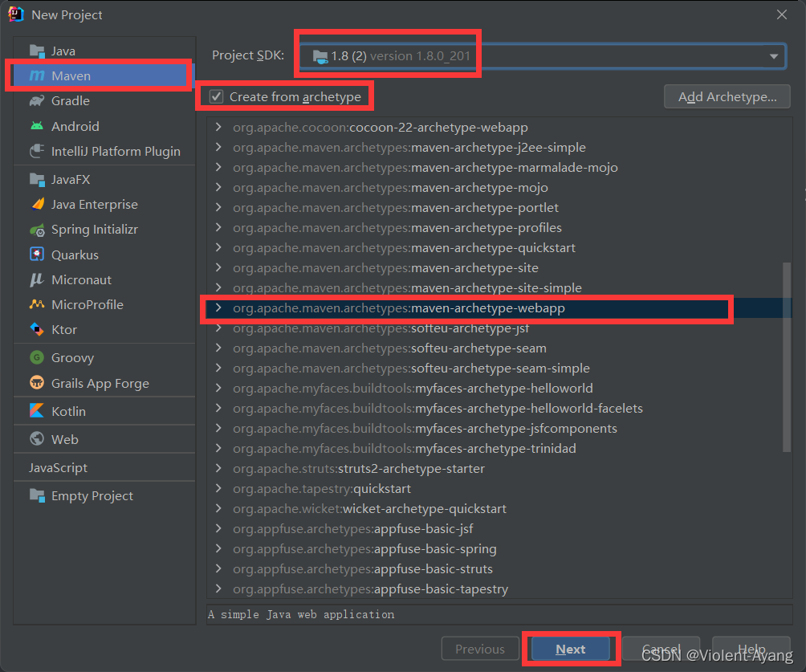The image size is (806, 672).
Task: Expand maven-archetype-quickstart chevron
Action: pyautogui.click(x=218, y=247)
